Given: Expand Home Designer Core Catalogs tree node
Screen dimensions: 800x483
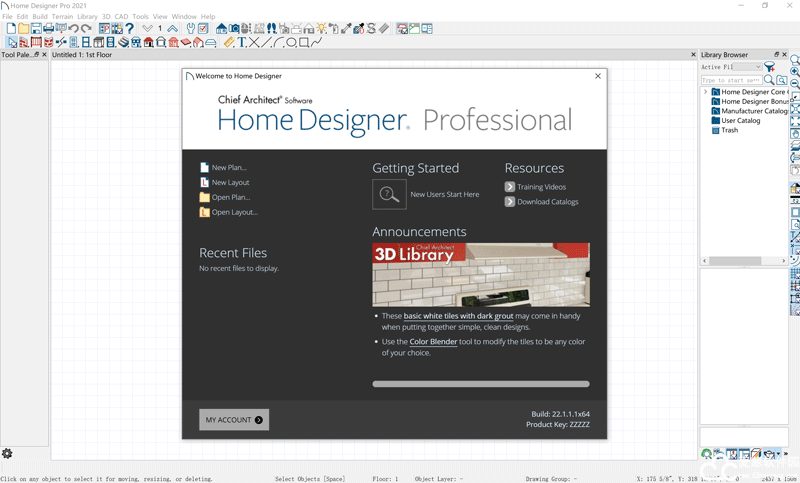Looking at the screenshot, I should point(705,92).
